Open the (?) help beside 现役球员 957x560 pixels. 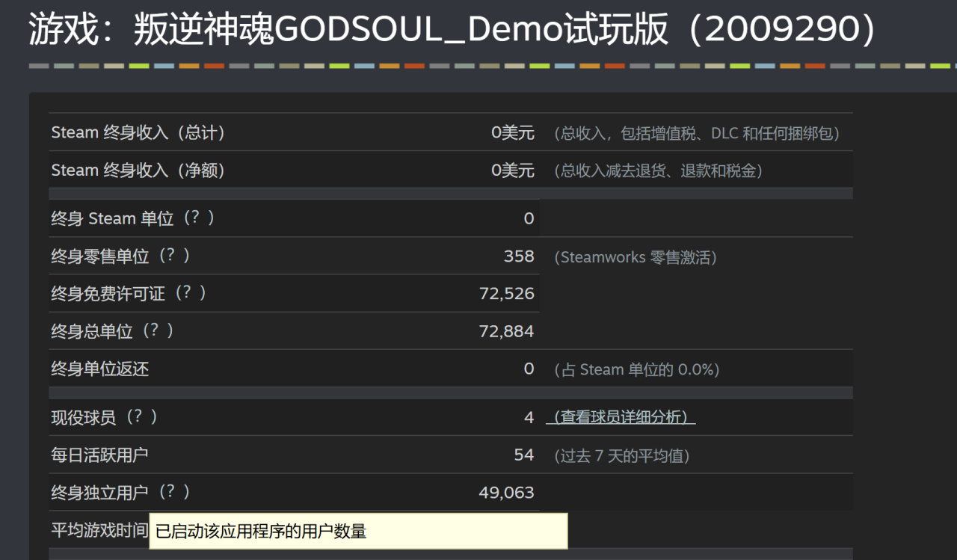142,417
